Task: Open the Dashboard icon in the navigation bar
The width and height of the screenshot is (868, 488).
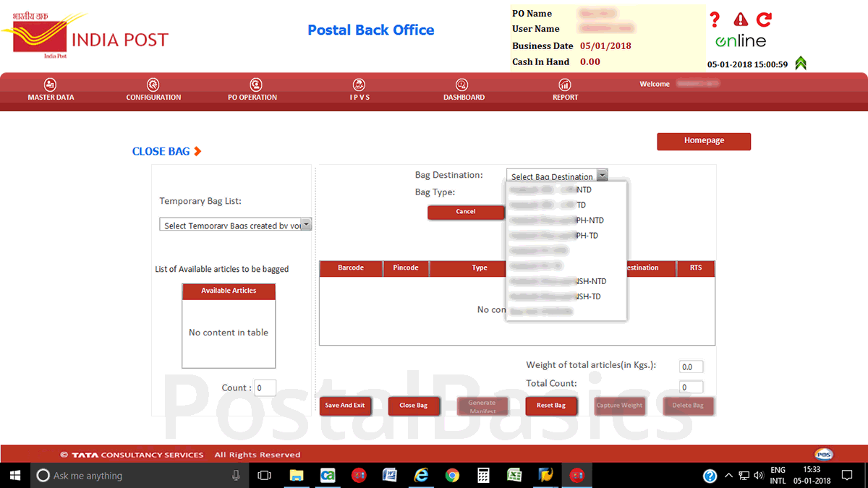Action: coord(462,85)
